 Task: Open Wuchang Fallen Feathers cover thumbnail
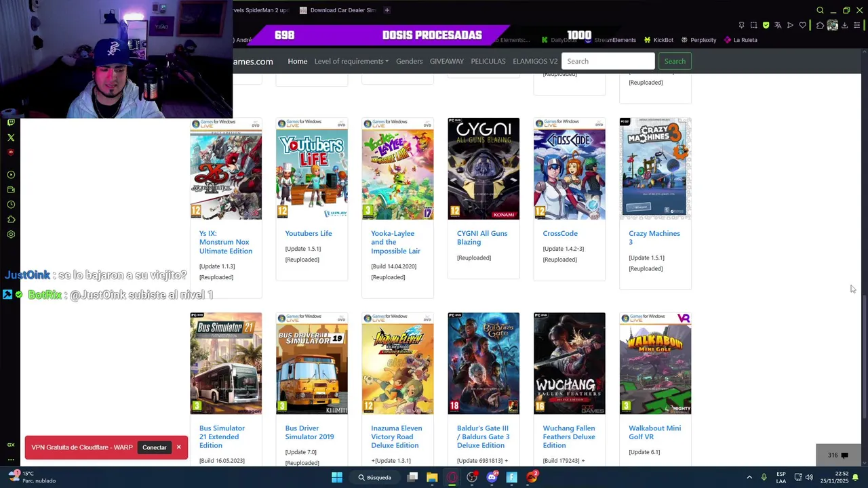tap(570, 363)
